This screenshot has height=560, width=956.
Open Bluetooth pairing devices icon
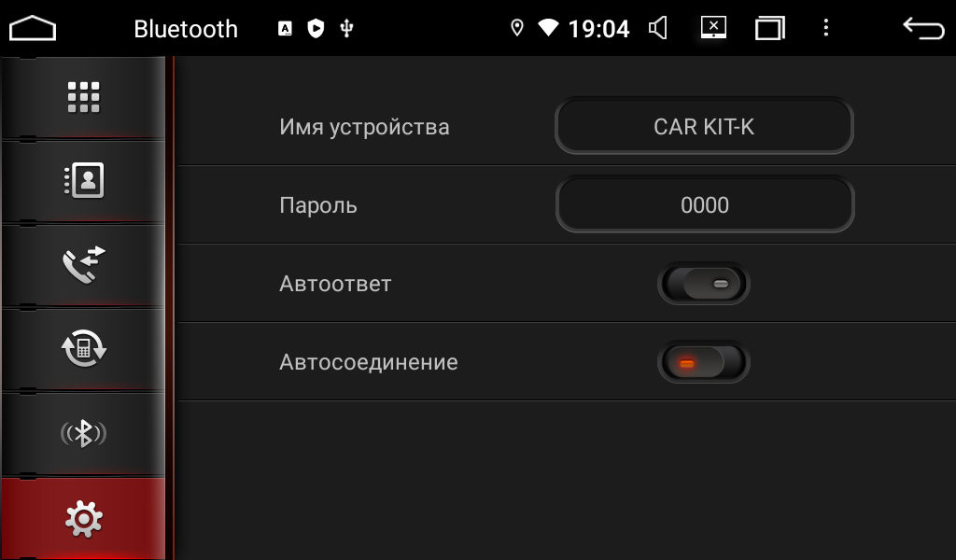[83, 433]
